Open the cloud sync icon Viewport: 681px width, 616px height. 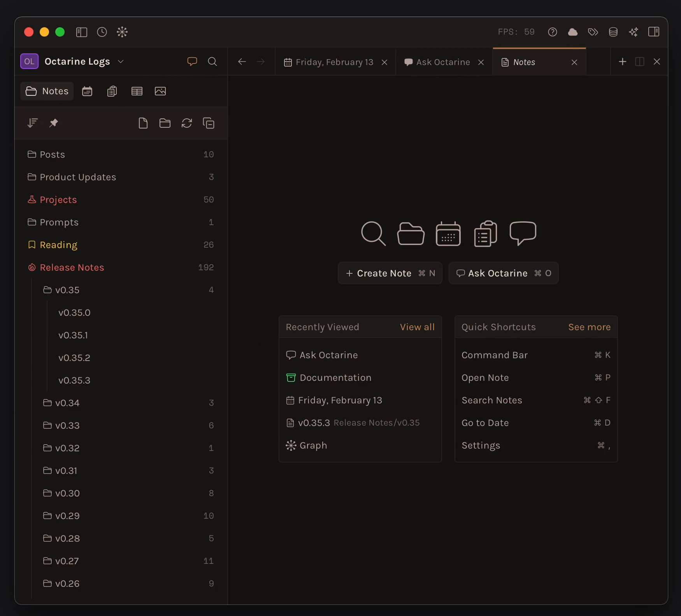[573, 32]
